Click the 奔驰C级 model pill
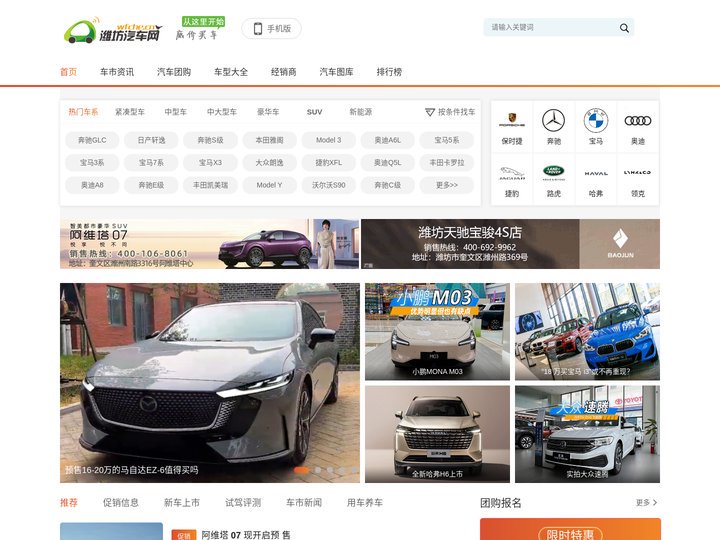This screenshot has height=540, width=720. click(388, 185)
